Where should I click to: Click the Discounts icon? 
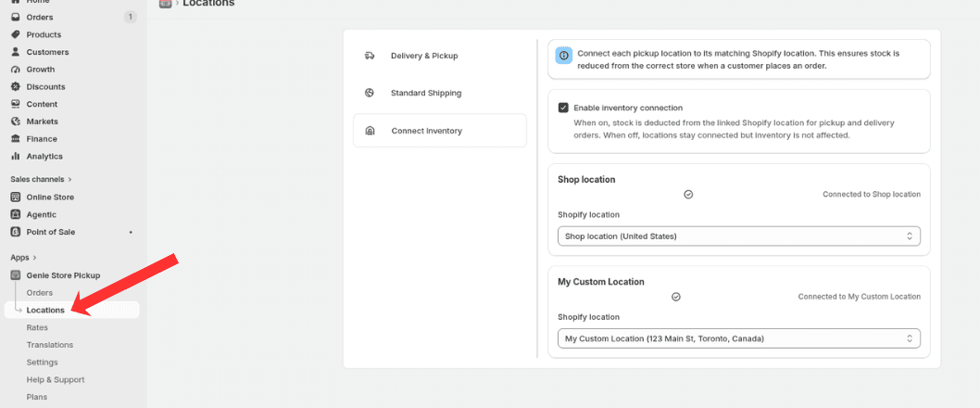point(16,87)
